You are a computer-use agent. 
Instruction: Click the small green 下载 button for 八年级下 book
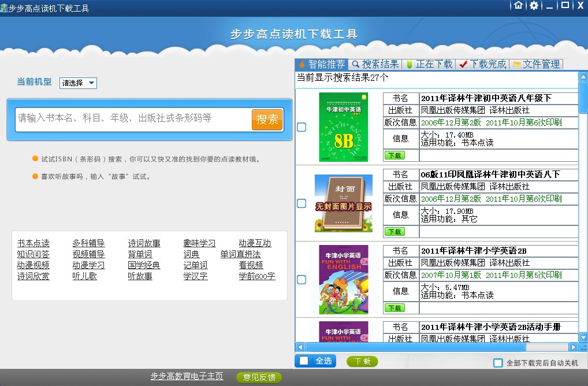coord(395,155)
